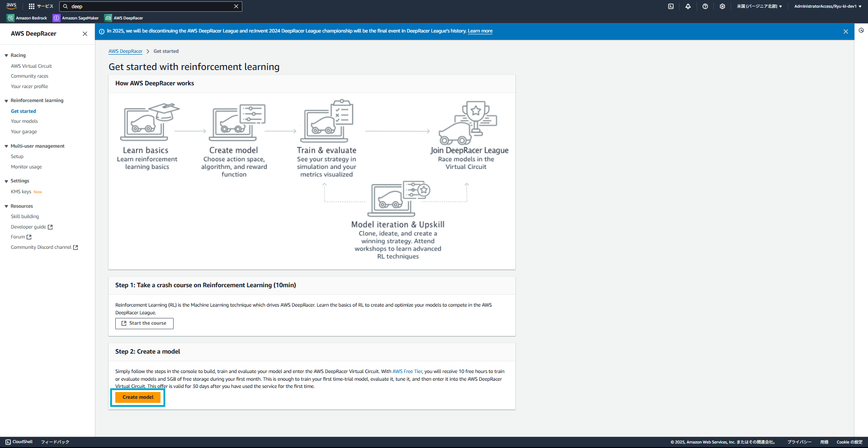Click the feedback link in footer
868x448 pixels.
point(55,442)
